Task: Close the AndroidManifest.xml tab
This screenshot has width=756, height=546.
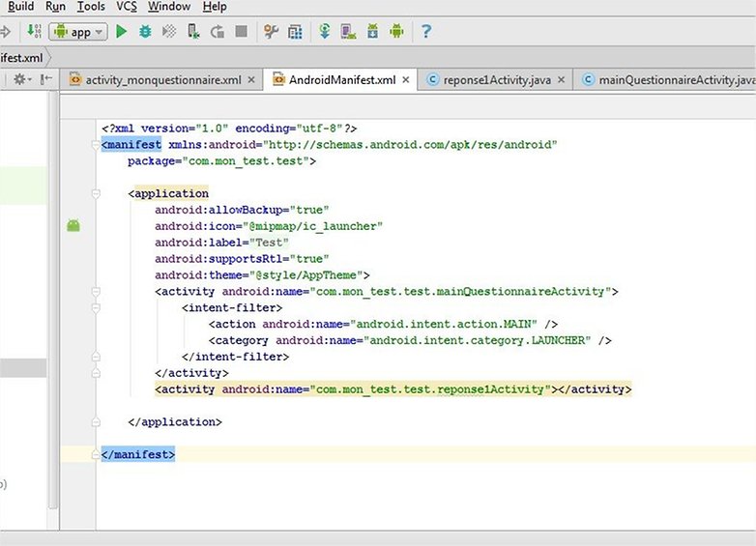Action: (x=406, y=80)
